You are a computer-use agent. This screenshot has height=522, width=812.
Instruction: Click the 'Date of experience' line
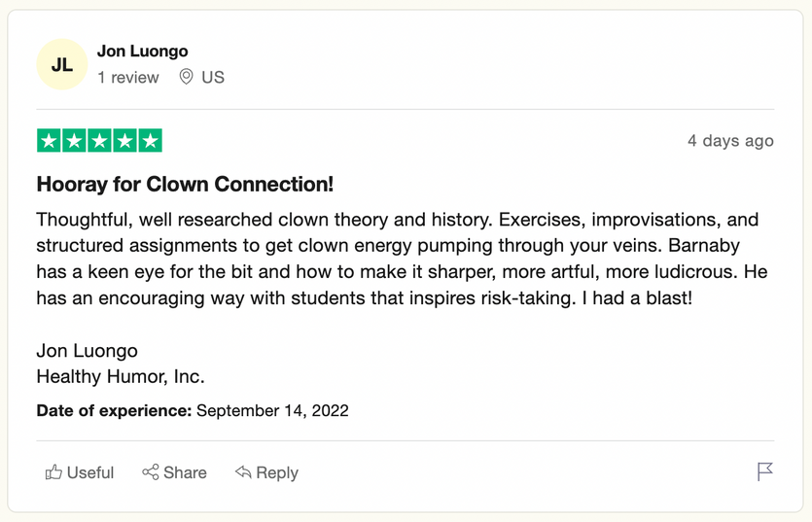pos(193,411)
